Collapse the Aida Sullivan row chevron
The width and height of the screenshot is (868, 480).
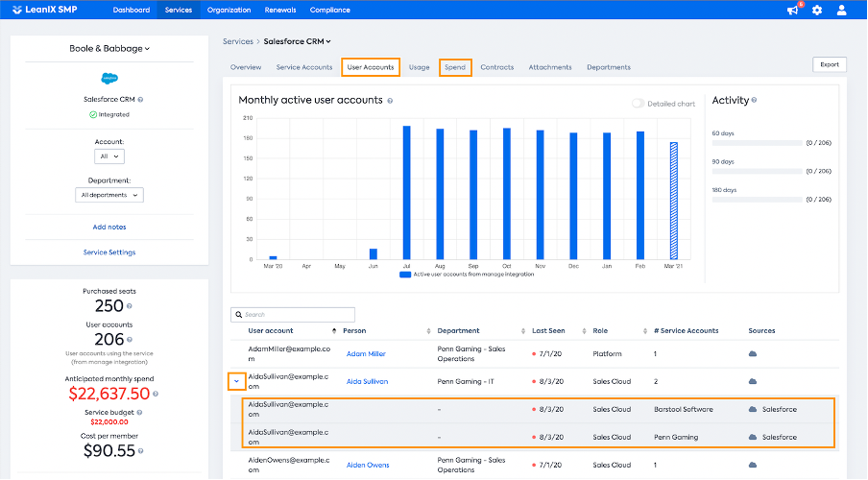(236, 381)
